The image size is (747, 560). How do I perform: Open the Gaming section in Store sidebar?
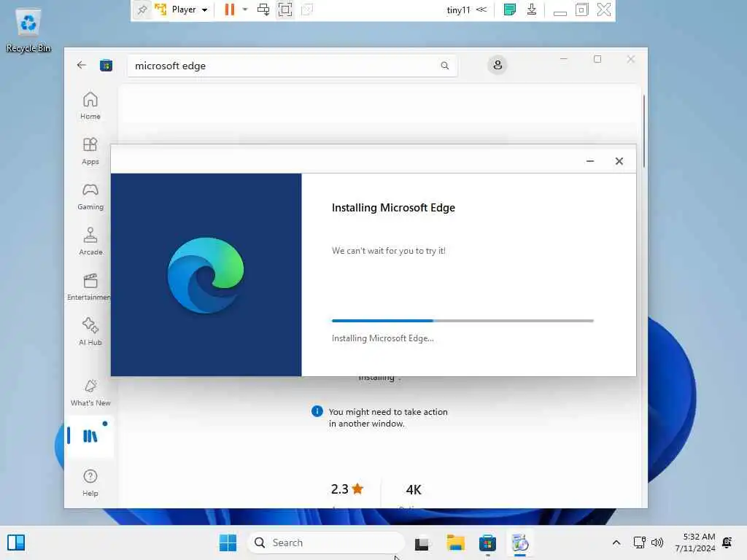90,196
